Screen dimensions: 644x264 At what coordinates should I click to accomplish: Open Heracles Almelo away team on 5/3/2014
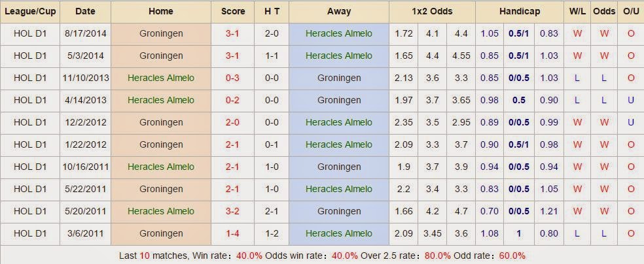click(x=339, y=56)
